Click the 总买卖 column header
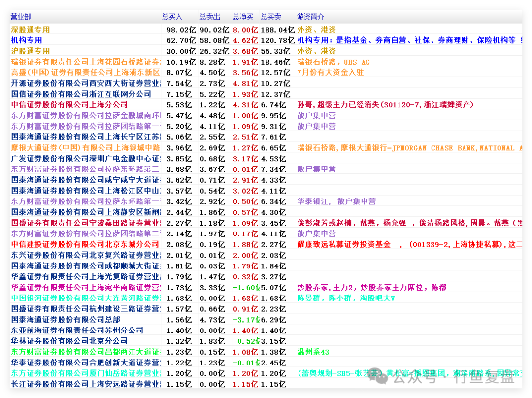The width and height of the screenshot is (532, 398). (271, 17)
